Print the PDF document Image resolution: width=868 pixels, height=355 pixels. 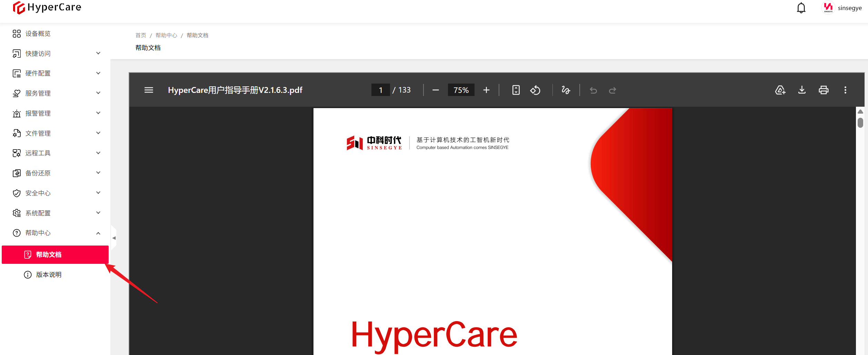824,90
